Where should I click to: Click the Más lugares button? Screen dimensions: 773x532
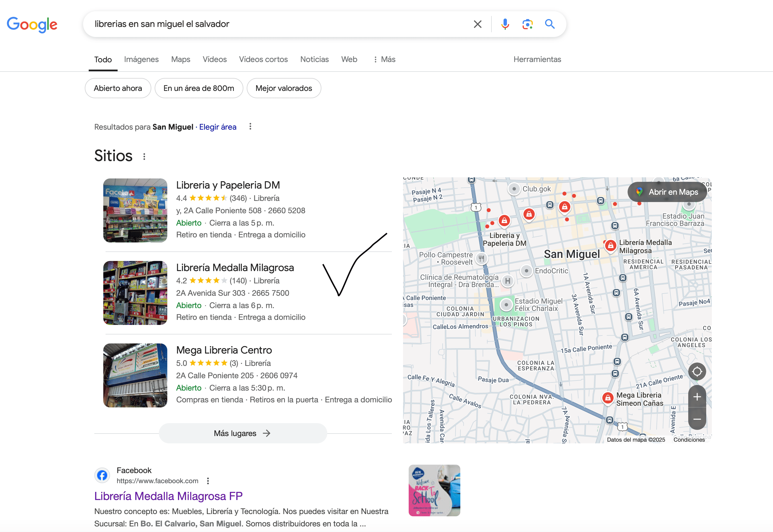(x=243, y=433)
